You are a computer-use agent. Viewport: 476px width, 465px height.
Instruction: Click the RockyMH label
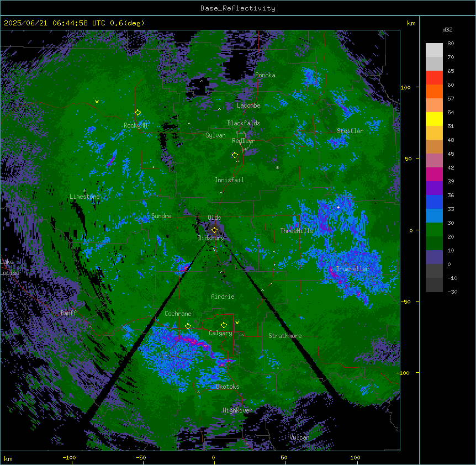(135, 125)
